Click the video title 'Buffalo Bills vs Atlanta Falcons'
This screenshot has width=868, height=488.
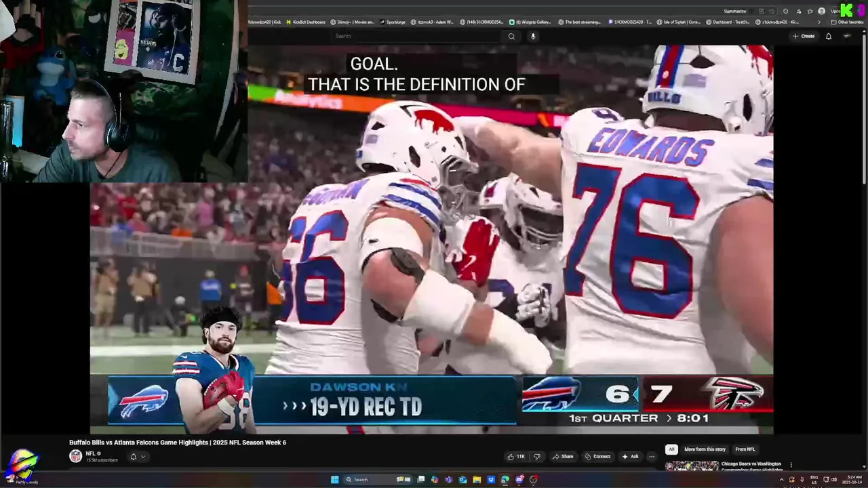click(x=178, y=442)
